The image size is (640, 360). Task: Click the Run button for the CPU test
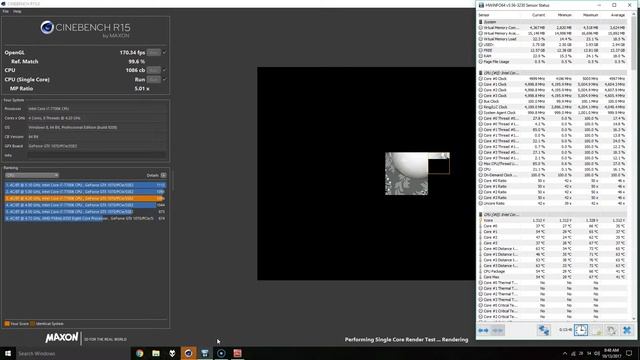click(x=153, y=70)
